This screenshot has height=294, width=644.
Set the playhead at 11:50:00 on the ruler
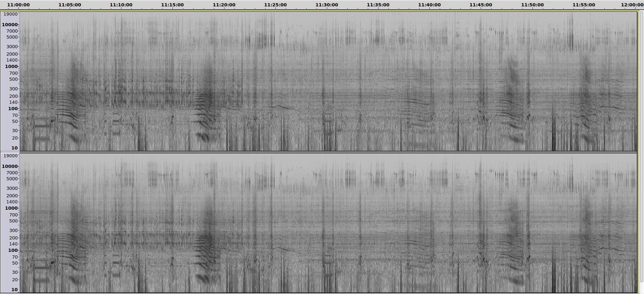532,5
